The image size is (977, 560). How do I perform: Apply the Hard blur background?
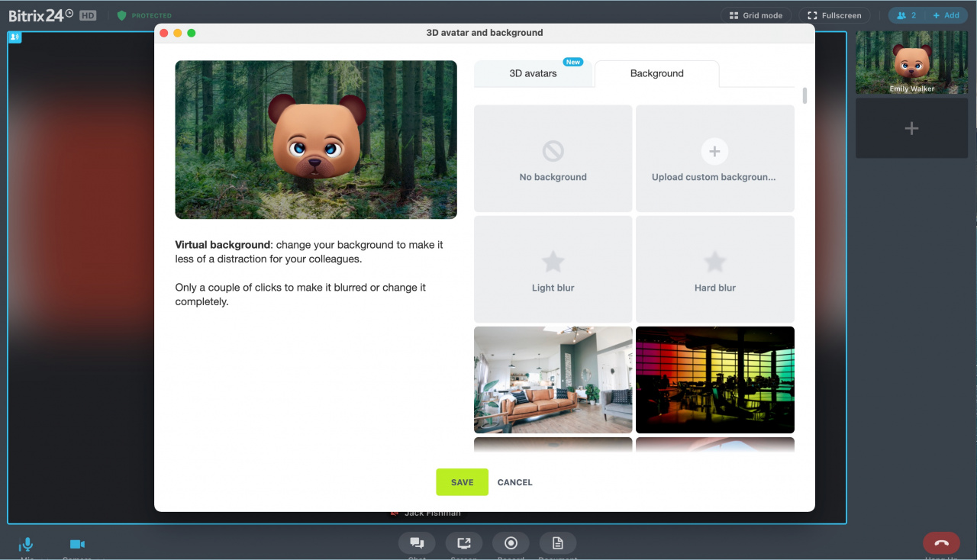[x=715, y=269]
